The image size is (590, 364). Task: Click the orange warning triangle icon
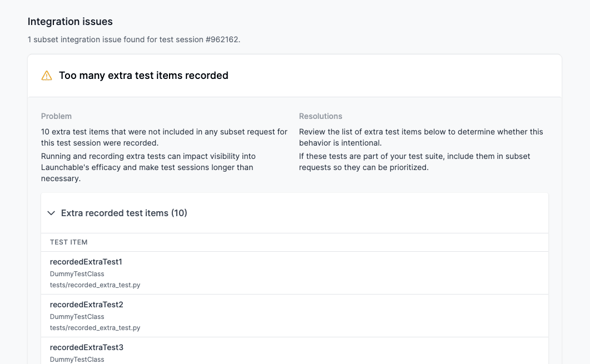coord(47,76)
